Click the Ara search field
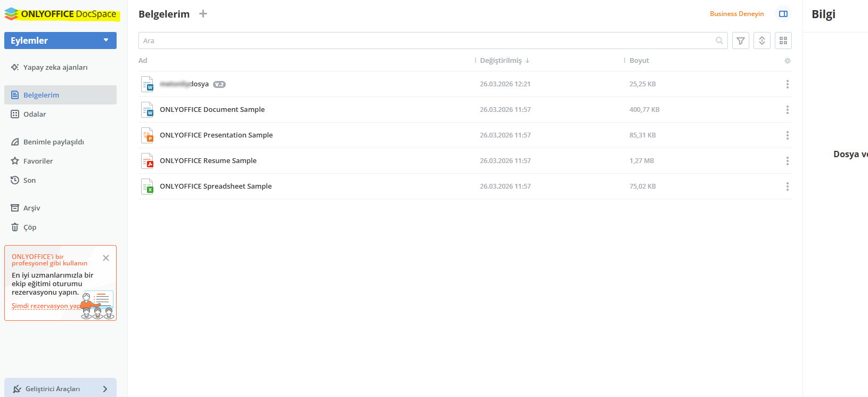 pos(426,40)
